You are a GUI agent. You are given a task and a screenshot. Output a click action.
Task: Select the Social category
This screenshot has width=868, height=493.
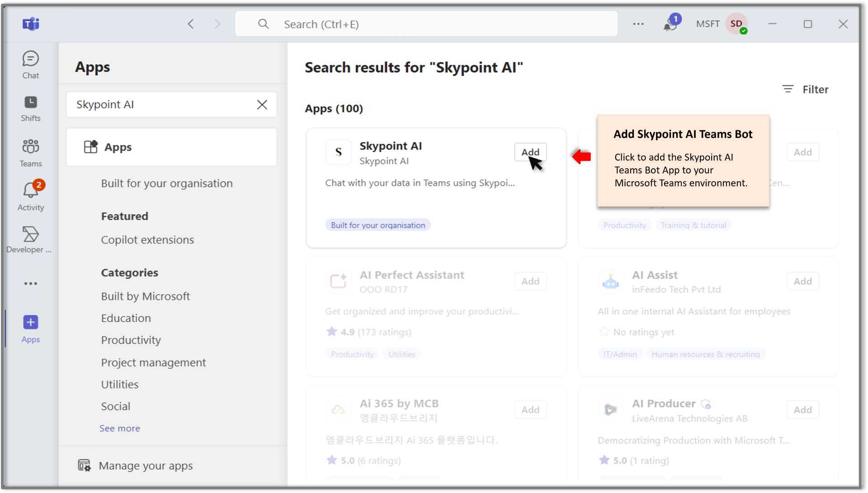(x=116, y=406)
